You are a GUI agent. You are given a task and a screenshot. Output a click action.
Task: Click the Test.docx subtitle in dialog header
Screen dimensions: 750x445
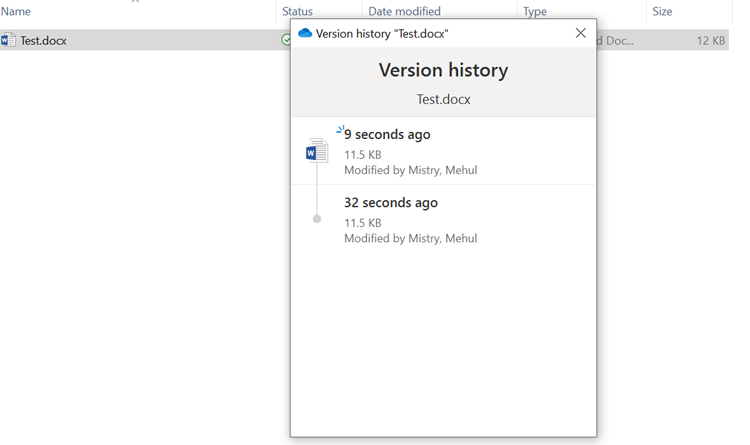coord(443,100)
